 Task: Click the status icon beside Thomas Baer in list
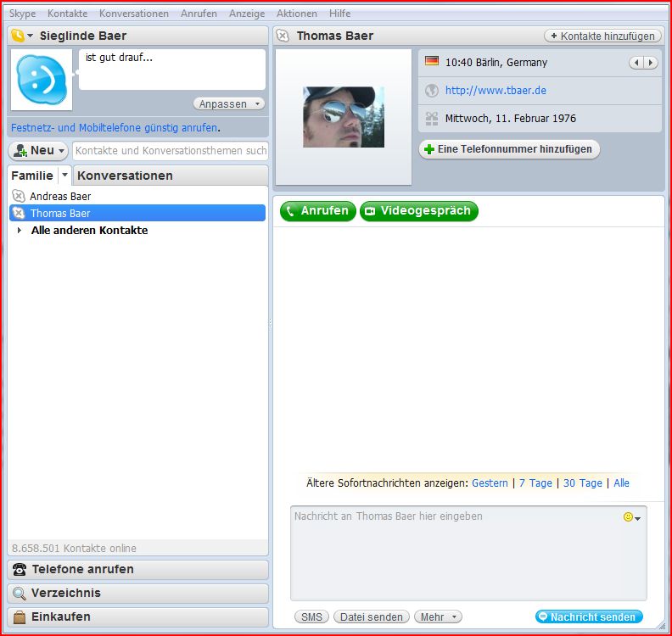point(19,213)
